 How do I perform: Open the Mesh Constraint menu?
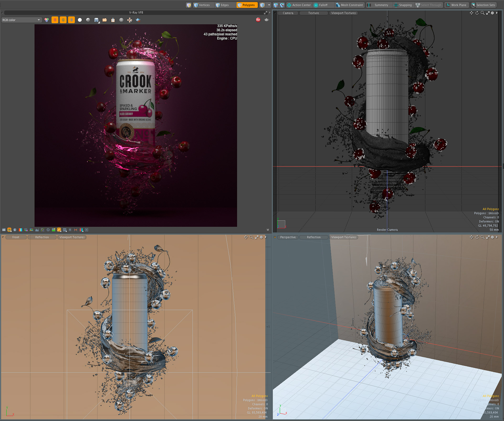pyautogui.click(x=349, y=5)
